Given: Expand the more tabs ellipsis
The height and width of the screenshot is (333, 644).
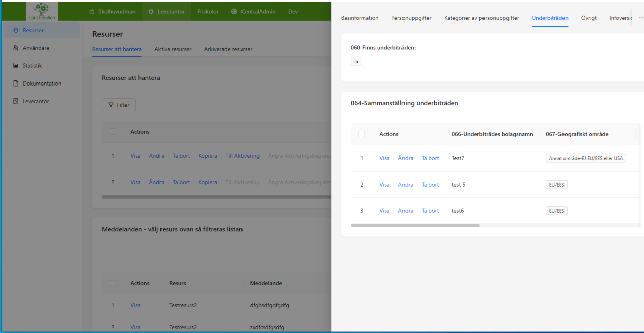Looking at the screenshot, I should click(641, 18).
